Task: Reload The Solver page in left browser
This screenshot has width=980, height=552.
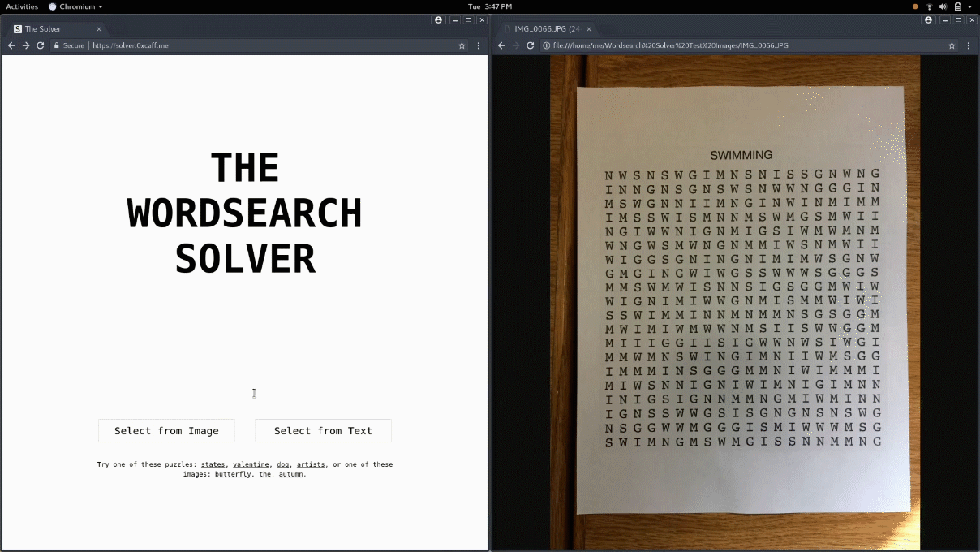Action: [x=40, y=45]
